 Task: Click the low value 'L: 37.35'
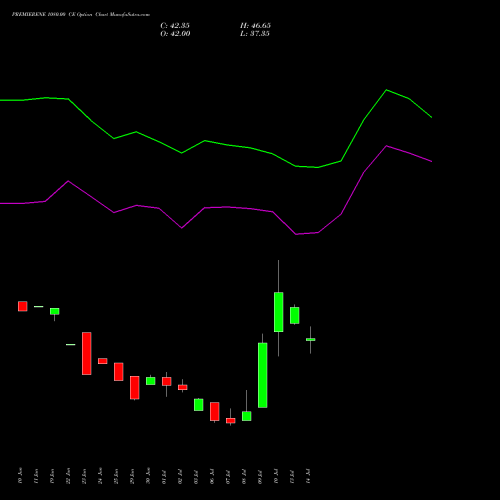pos(255,34)
